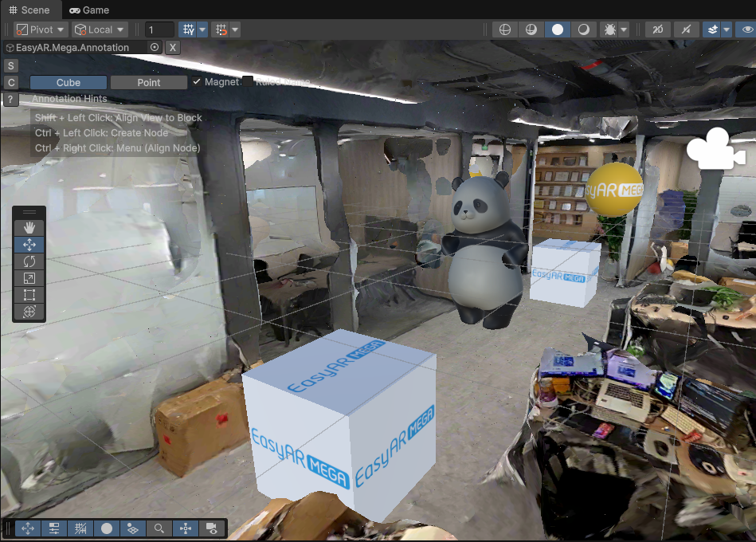Select the Rotate tool
This screenshot has height=542, width=756.
(29, 261)
